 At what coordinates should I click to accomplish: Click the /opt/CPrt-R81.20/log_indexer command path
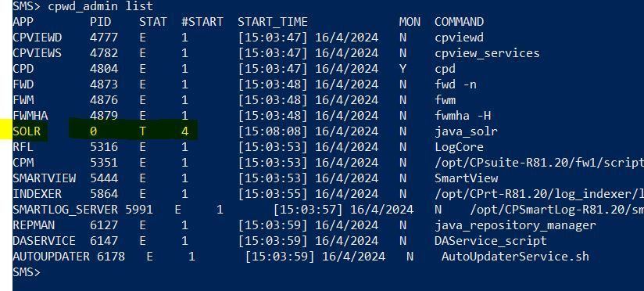(540, 194)
